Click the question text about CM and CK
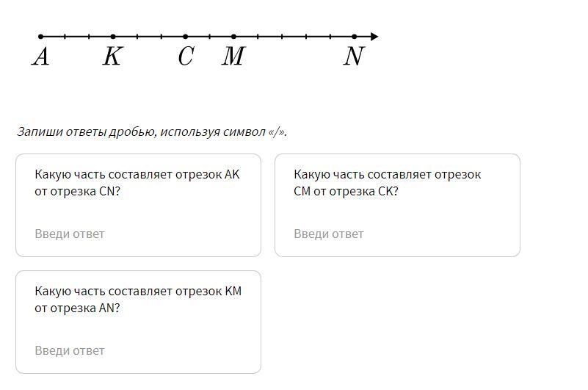 click(x=387, y=183)
